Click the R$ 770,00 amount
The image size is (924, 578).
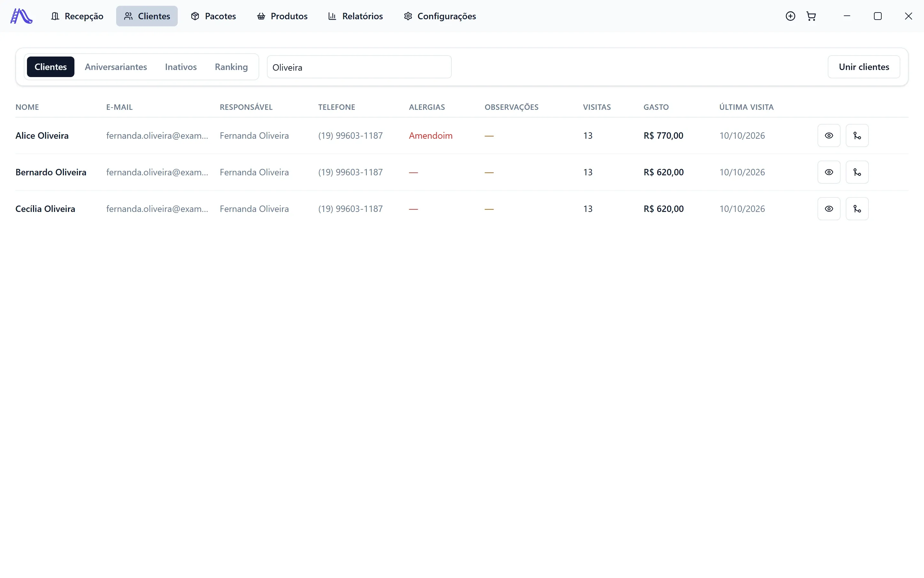(x=663, y=136)
